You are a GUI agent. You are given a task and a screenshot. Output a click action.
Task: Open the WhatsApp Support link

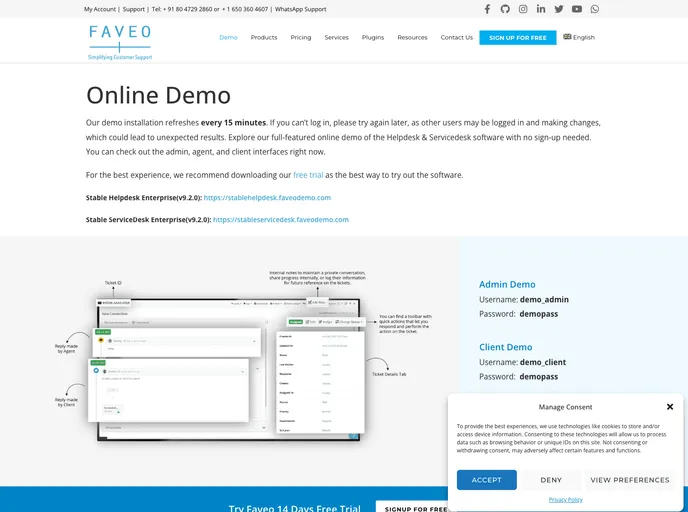301,9
